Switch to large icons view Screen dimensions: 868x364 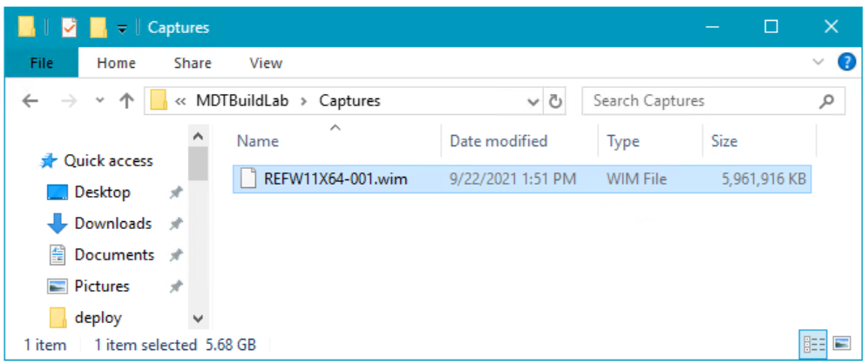tap(842, 343)
